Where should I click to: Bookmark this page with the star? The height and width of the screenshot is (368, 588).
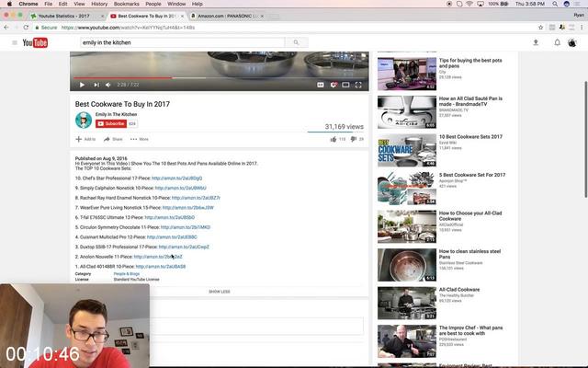(540, 28)
